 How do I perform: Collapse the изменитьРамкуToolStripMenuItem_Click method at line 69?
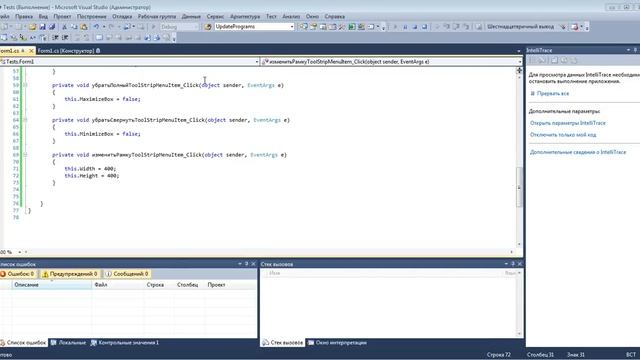(x=25, y=155)
